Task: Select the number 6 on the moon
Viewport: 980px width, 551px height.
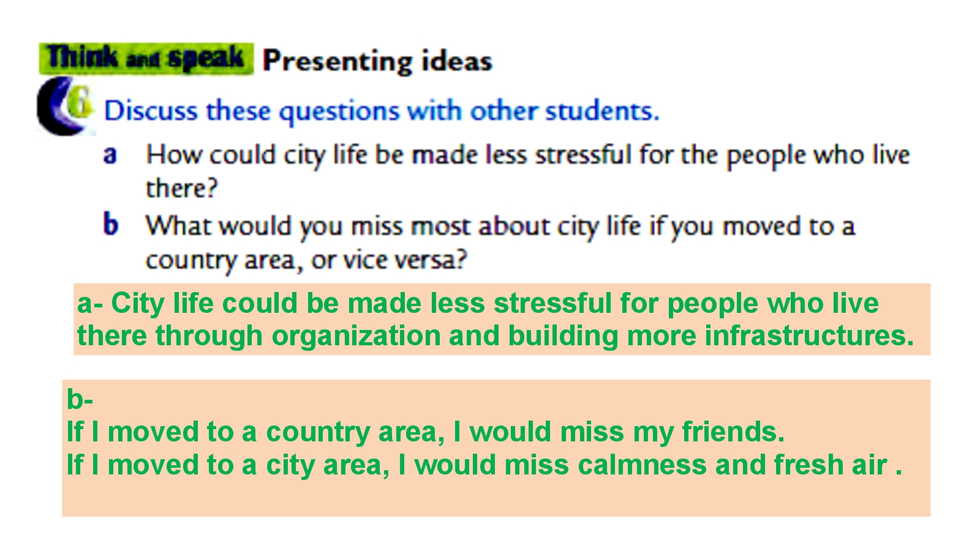Action: [80, 102]
